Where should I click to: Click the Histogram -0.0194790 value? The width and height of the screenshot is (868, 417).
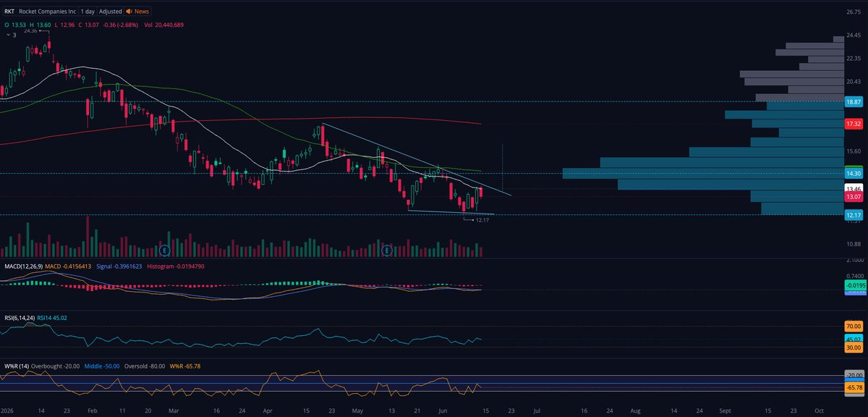(x=176, y=267)
